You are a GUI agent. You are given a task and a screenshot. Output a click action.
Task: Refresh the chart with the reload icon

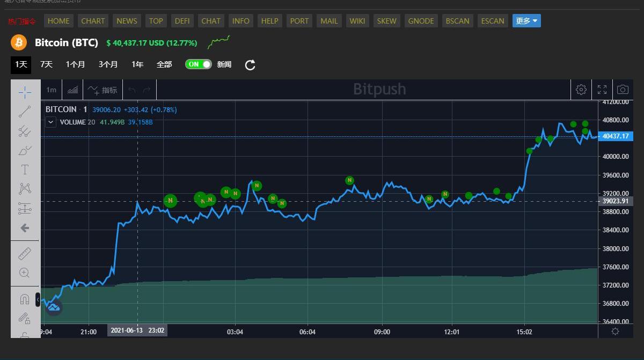(250, 65)
